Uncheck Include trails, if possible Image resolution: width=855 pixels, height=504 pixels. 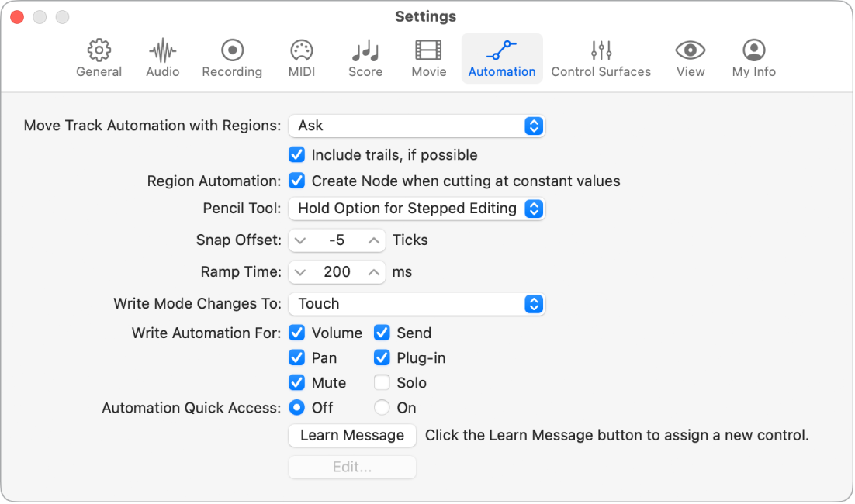(x=297, y=154)
